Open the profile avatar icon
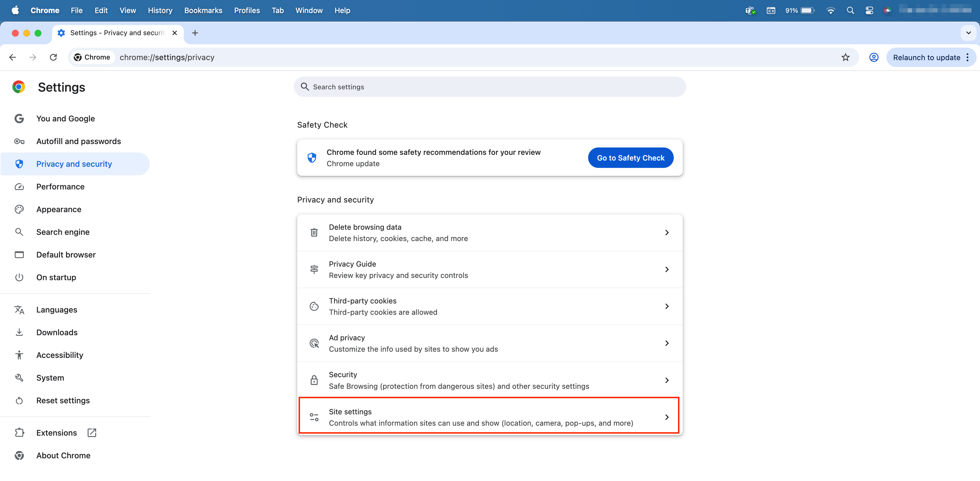Image resolution: width=980 pixels, height=481 pixels. pyautogui.click(x=873, y=58)
